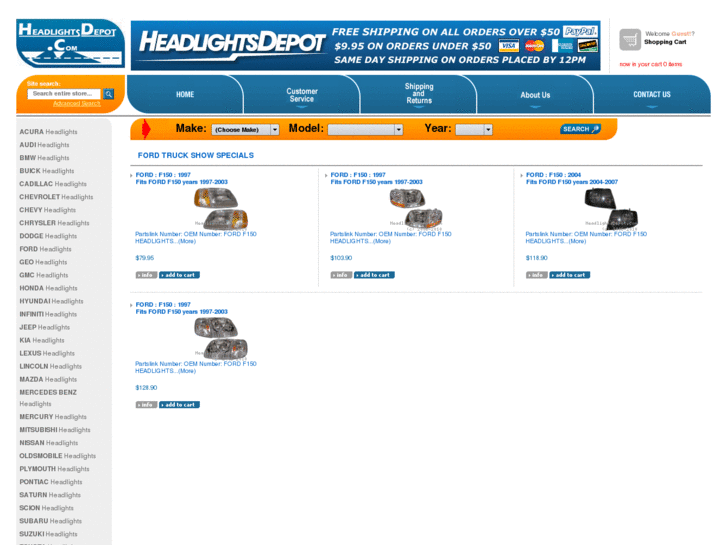Open the Shipping and Returns tab

click(x=419, y=95)
